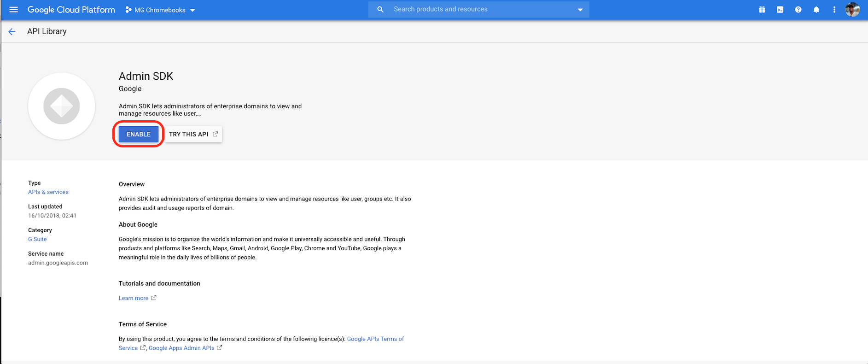View notifications bell icon
868x364 pixels.
pos(816,10)
